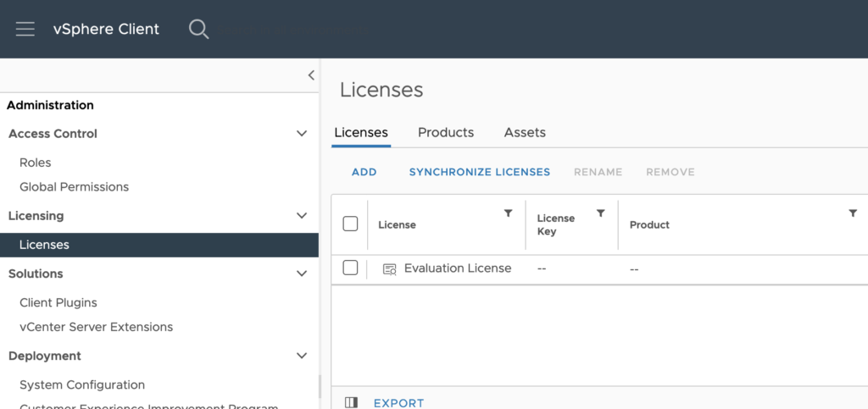Collapse the Solutions section chevron

click(301, 274)
